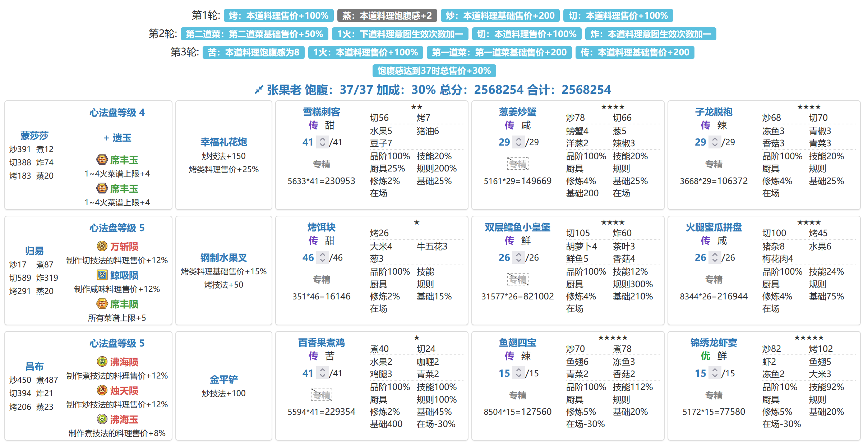Toggle crossed-out 专精 on 双层鳕鱼小皇堡
The height and width of the screenshot is (445, 868).
[518, 280]
